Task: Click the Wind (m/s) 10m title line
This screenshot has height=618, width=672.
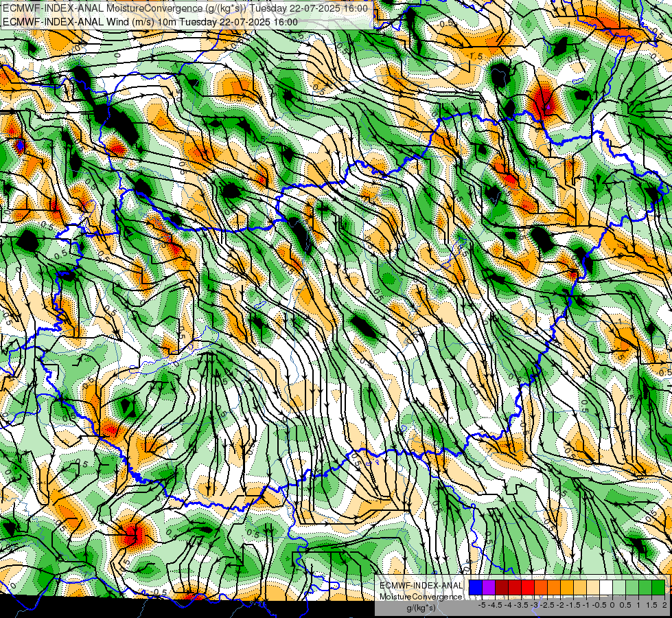Action: (x=150, y=21)
